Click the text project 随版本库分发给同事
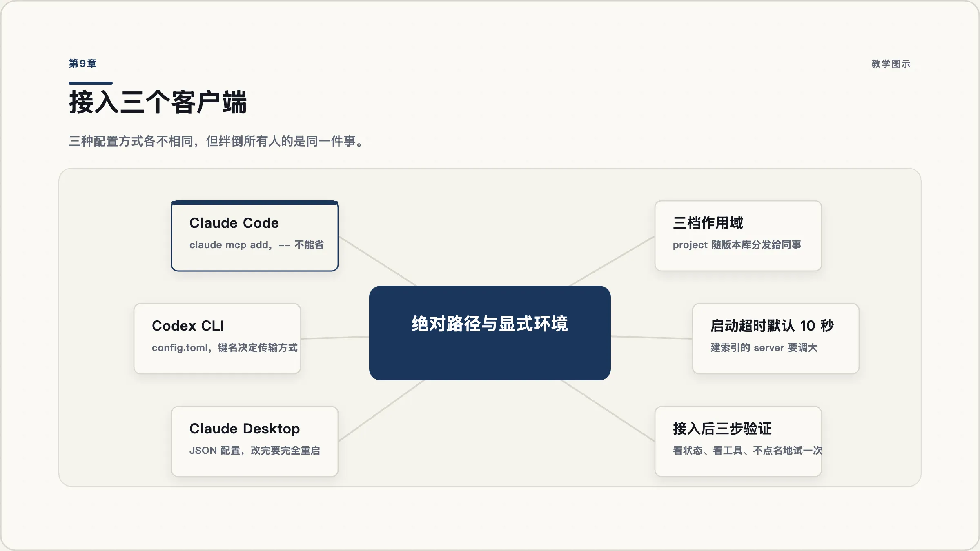980x551 pixels. pos(737,245)
